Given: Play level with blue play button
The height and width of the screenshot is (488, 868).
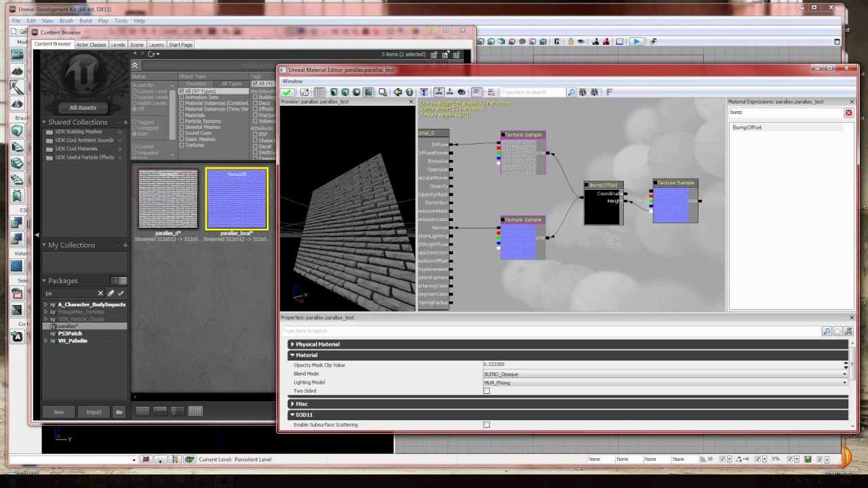Looking at the screenshot, I should pos(636,41).
